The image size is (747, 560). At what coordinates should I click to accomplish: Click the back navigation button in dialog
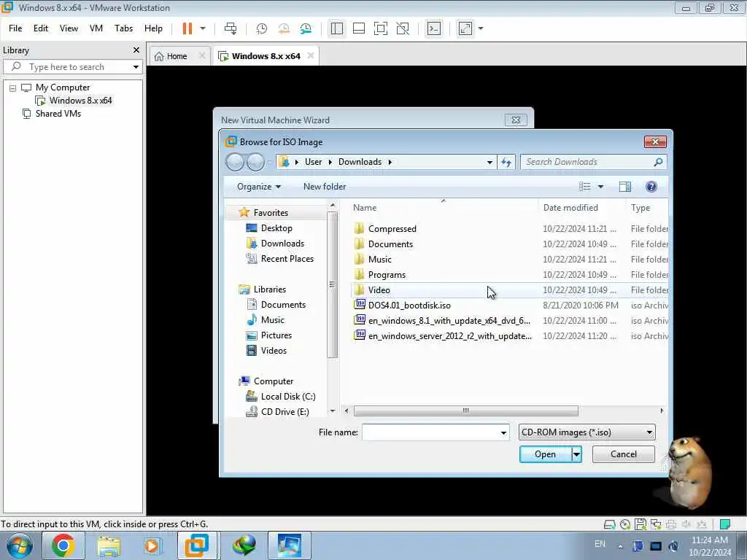pos(235,163)
